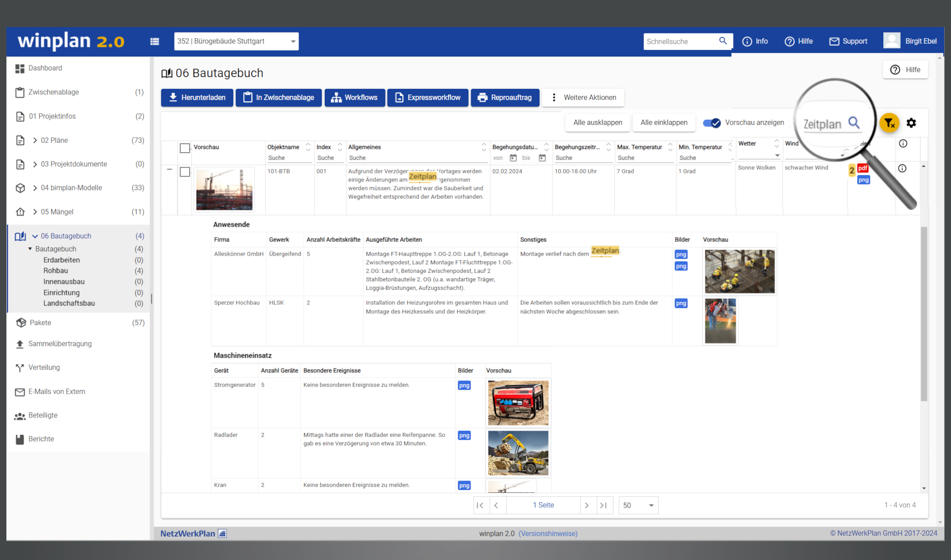Check the entry row checkbox for 101-BTB
This screenshot has height=560, width=951.
[186, 172]
